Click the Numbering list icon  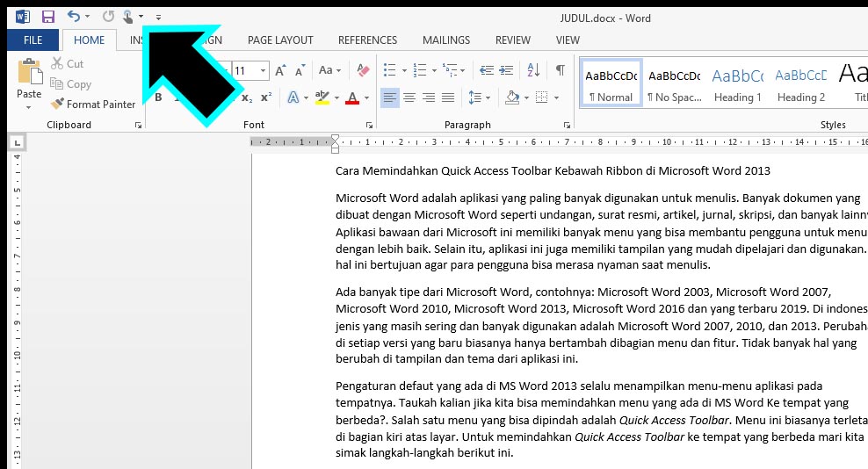(x=420, y=69)
